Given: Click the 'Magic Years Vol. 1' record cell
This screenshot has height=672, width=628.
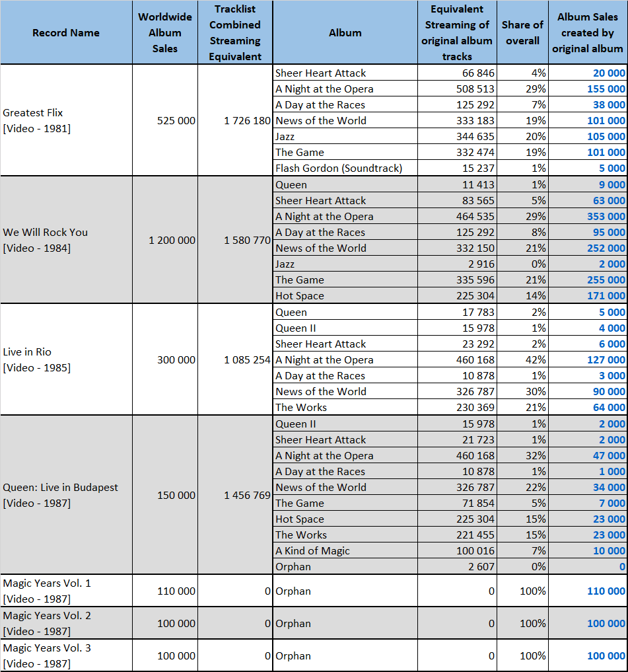Looking at the screenshot, I should click(66, 591).
